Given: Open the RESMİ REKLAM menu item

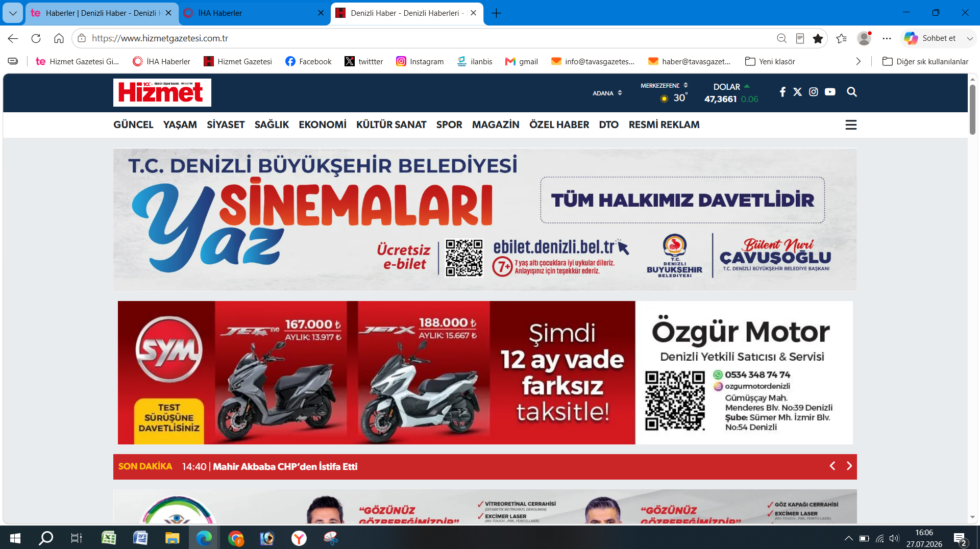Looking at the screenshot, I should (664, 125).
